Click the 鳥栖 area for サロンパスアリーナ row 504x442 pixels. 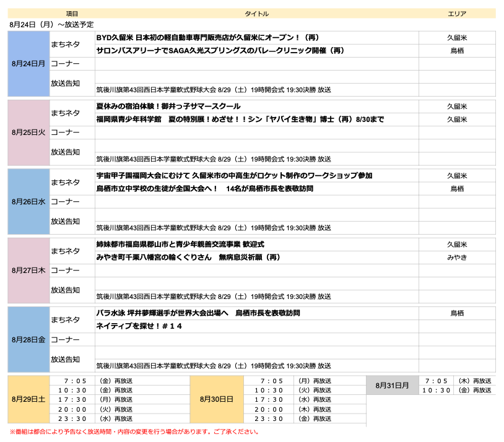[457, 51]
